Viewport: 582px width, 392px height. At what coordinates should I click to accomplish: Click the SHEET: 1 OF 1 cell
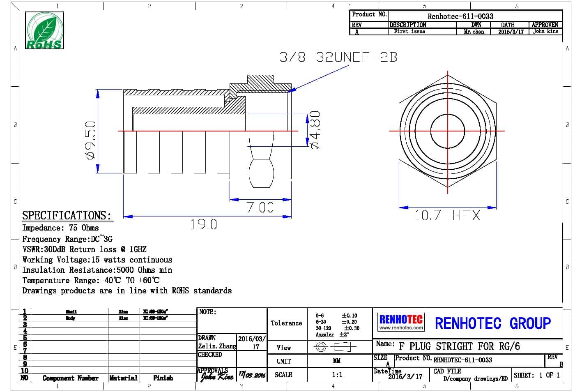click(x=536, y=375)
